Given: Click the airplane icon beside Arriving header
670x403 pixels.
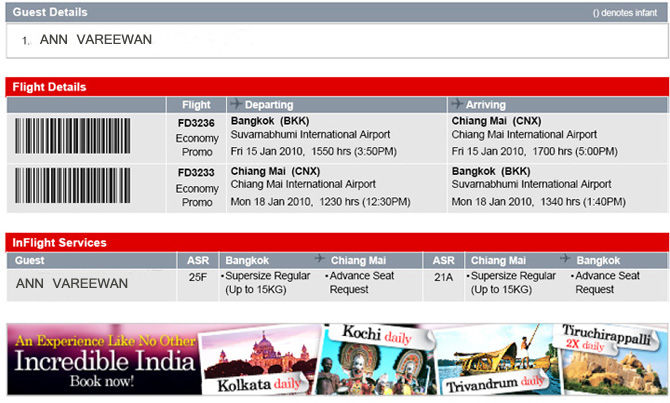Looking at the screenshot, I should [458, 104].
